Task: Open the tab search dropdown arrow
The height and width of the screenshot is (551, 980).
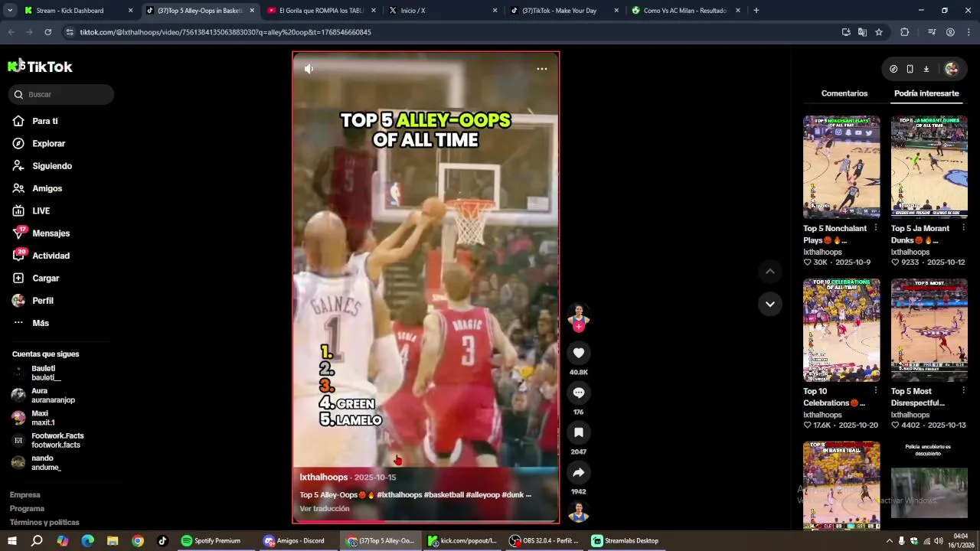Action: click(x=10, y=11)
